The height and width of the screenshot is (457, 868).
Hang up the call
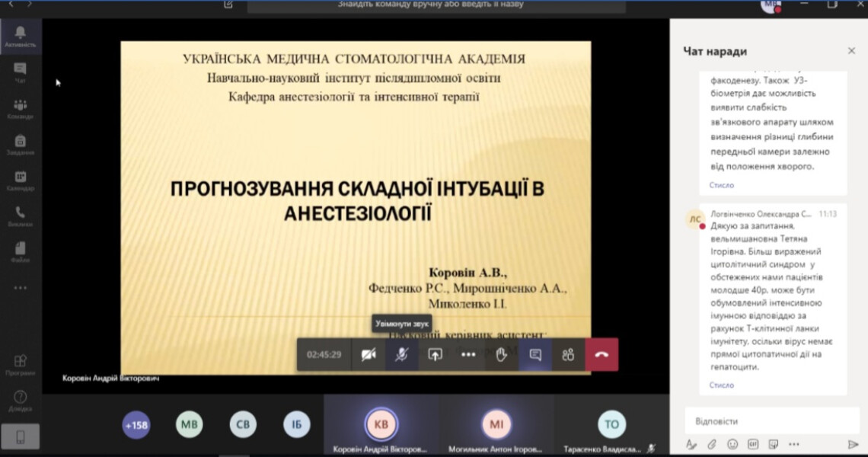click(602, 355)
